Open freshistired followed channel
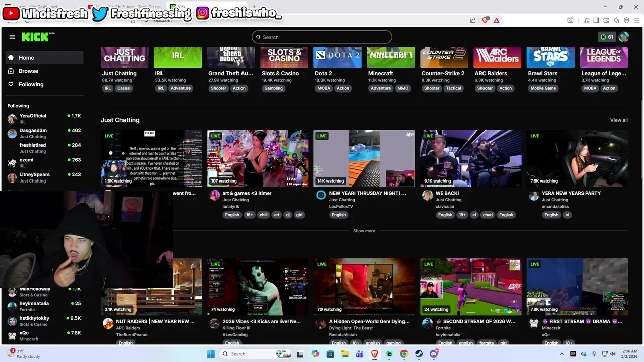644x362 pixels. pos(44,148)
